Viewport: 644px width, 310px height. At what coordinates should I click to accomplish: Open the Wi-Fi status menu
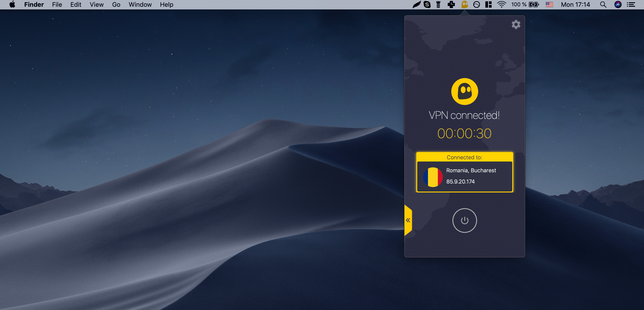[501, 4]
